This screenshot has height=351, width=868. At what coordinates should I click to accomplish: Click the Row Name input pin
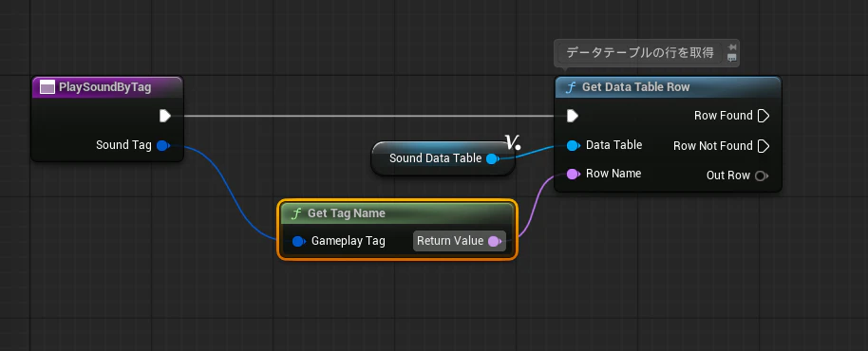[x=574, y=175]
